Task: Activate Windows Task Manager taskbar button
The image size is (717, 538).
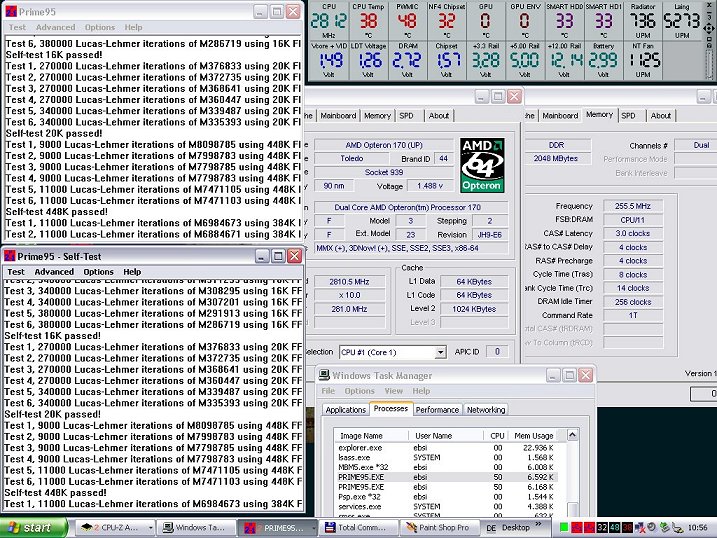Action: 197,527
